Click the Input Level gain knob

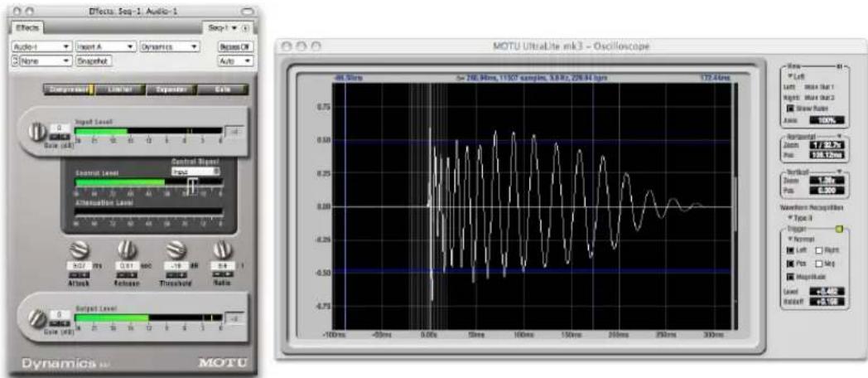point(38,132)
